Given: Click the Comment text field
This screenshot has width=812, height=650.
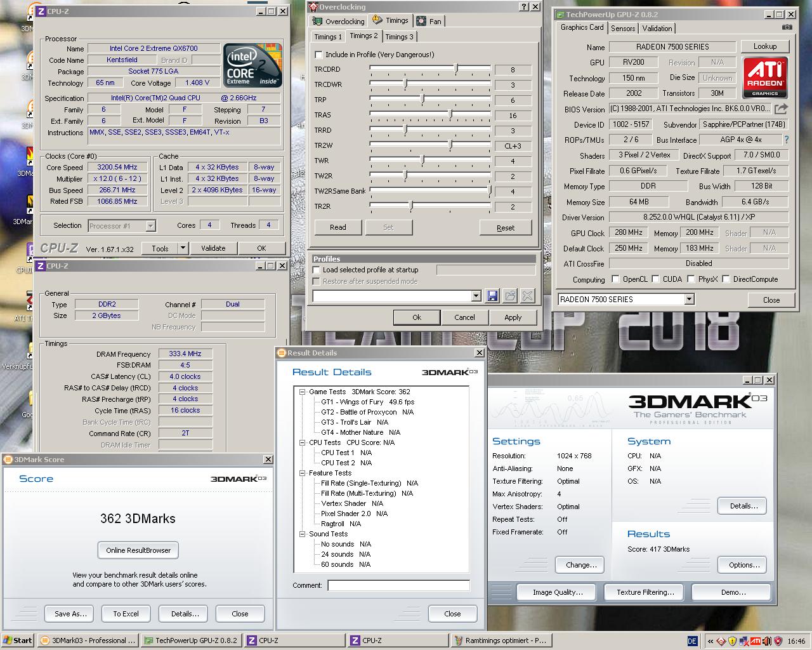Looking at the screenshot, I should pos(398,585).
